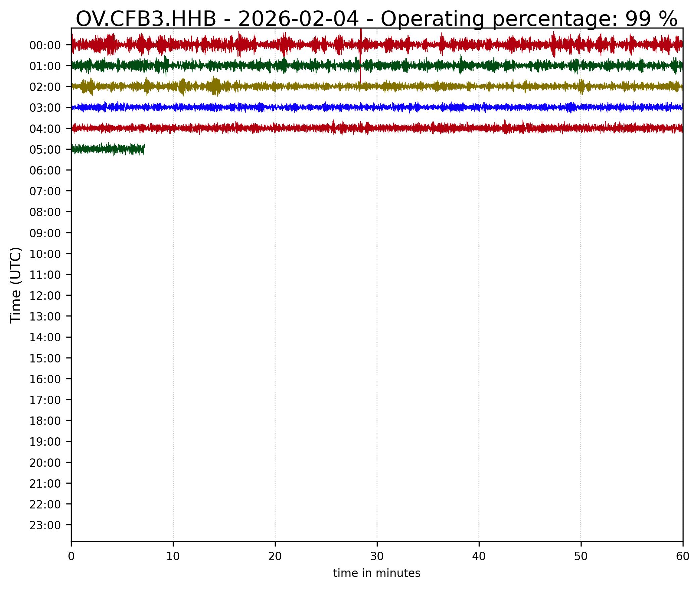The height and width of the screenshot is (589, 700).
Task: Click the 10 minute tick label
Action: pos(173,557)
